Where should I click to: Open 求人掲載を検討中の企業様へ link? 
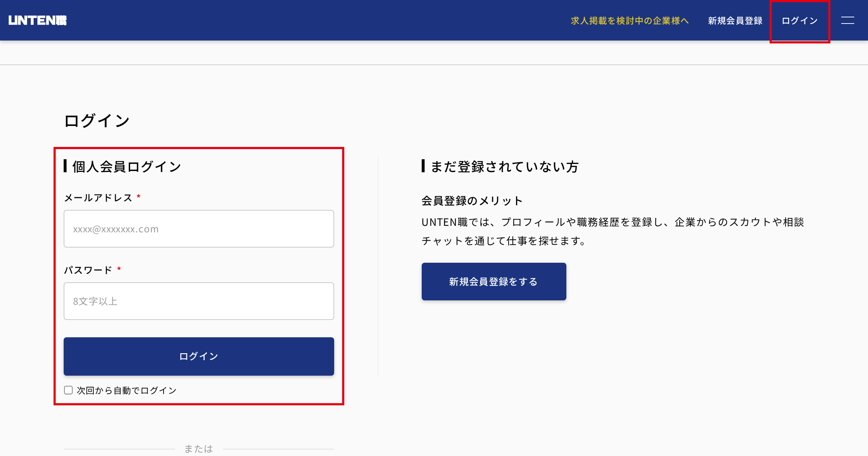[630, 21]
